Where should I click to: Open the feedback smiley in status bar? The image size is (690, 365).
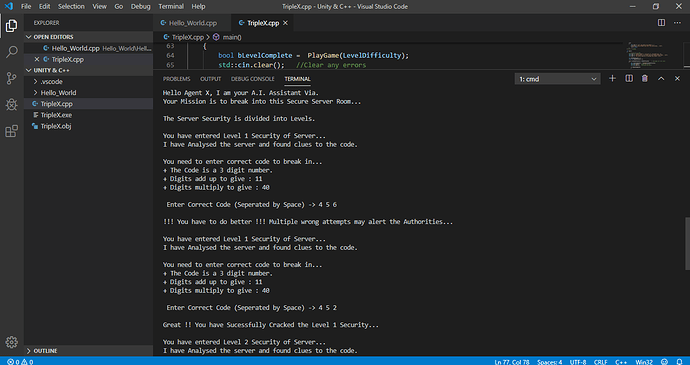click(664, 362)
